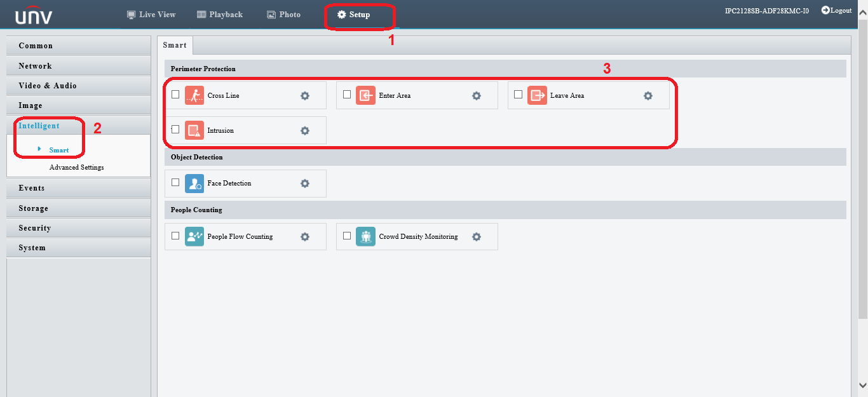Enable the Cross Line checkbox
Screen dimensions: 868x397
175,95
